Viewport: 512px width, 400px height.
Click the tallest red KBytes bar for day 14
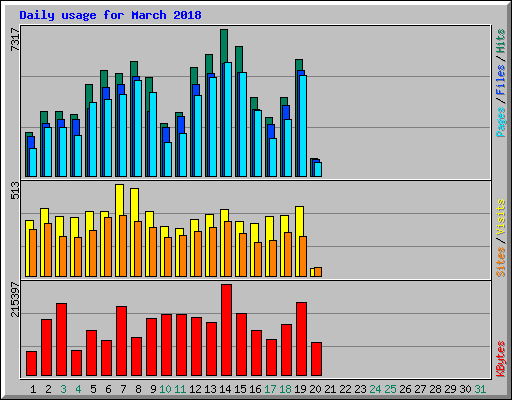point(226,330)
